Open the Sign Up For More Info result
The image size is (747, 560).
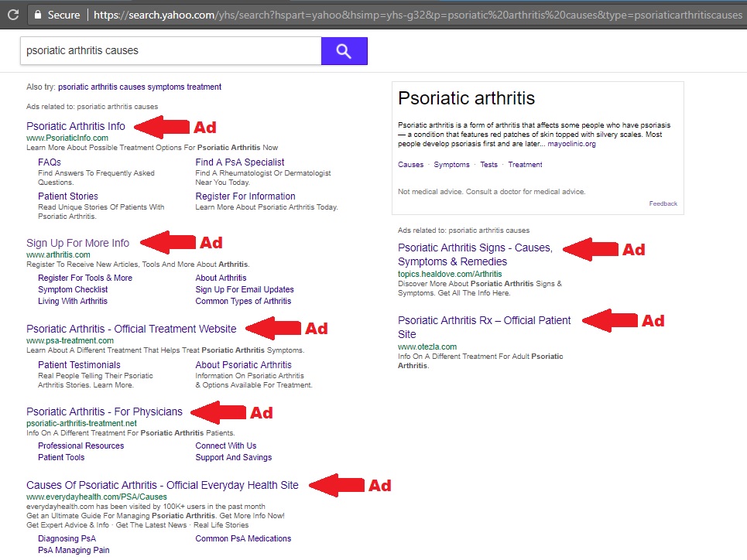click(77, 243)
